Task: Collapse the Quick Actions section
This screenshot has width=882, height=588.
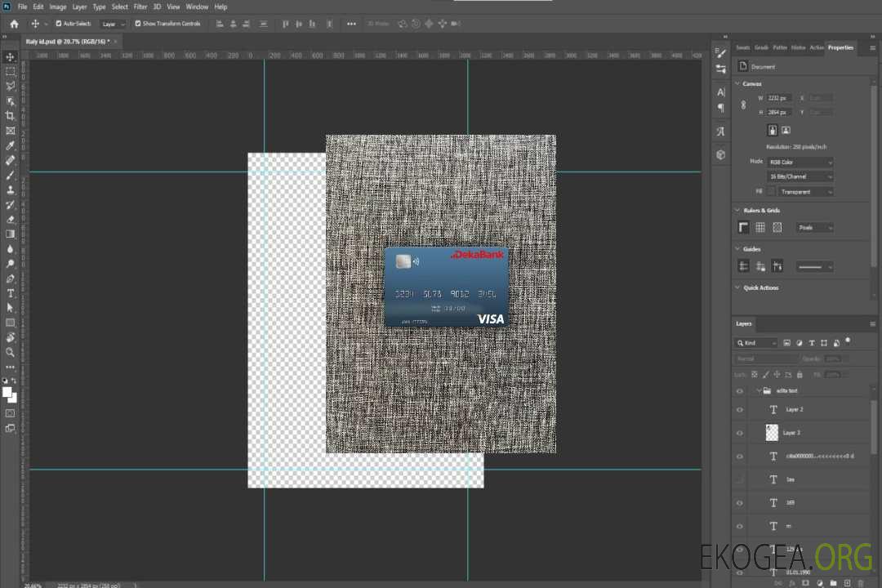Action: 737,287
